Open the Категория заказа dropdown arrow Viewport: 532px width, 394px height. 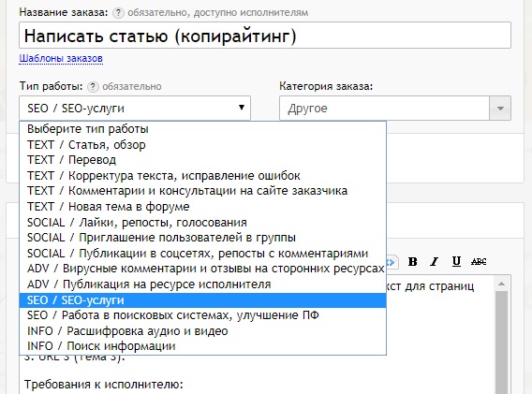coord(500,109)
